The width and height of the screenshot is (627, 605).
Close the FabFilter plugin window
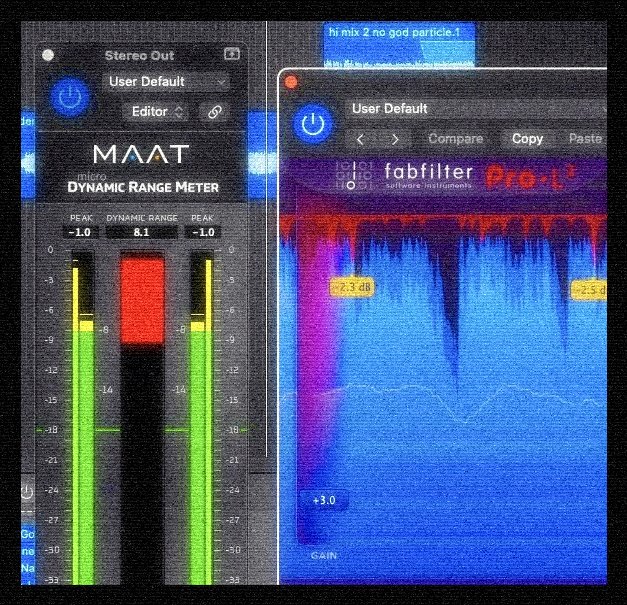(291, 82)
